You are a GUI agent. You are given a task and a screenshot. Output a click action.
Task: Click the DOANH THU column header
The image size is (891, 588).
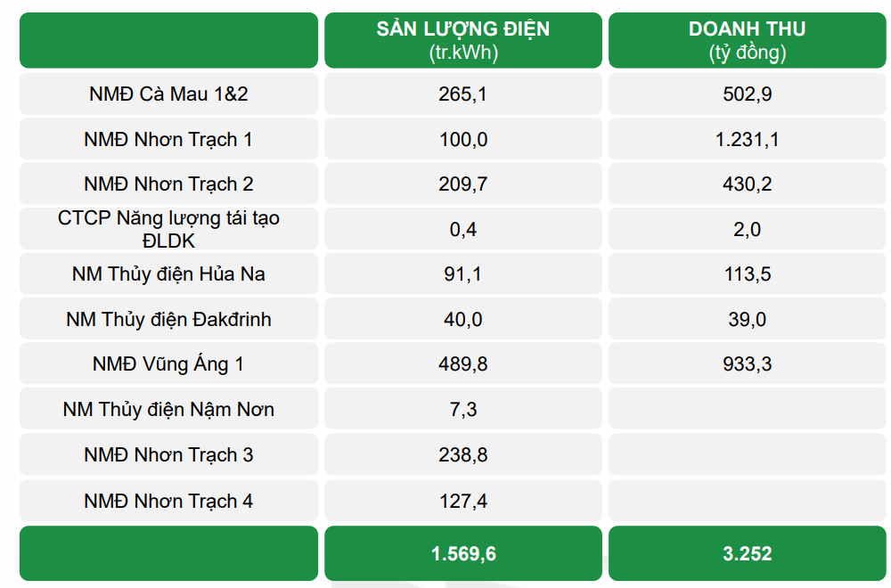(748, 40)
